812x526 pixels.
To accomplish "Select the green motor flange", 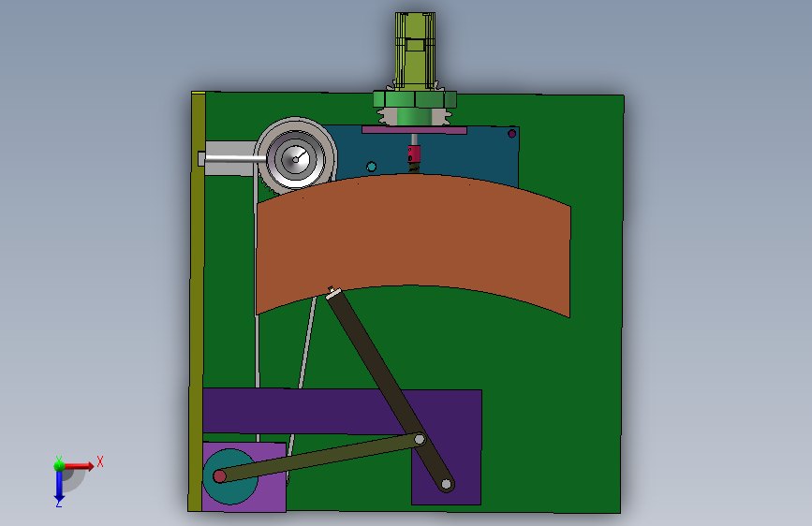I will click(x=415, y=99).
